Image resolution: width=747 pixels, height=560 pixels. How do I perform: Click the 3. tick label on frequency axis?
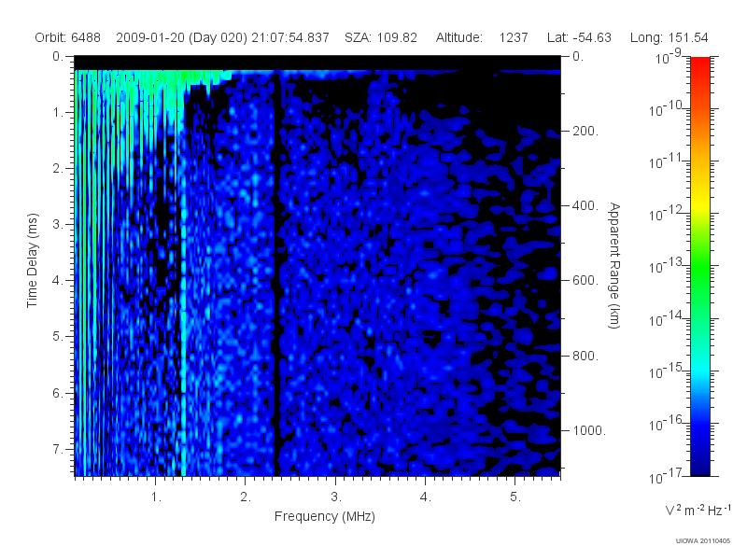point(336,497)
